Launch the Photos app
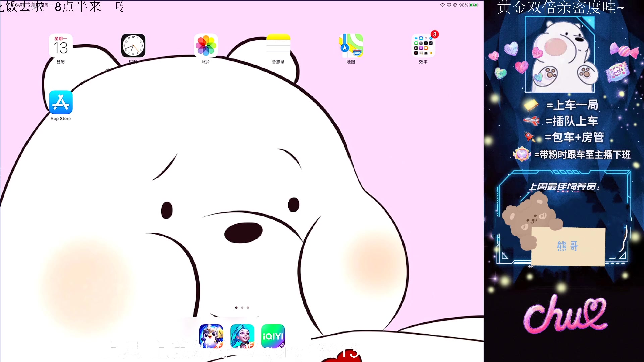The height and width of the screenshot is (362, 644). click(x=206, y=46)
